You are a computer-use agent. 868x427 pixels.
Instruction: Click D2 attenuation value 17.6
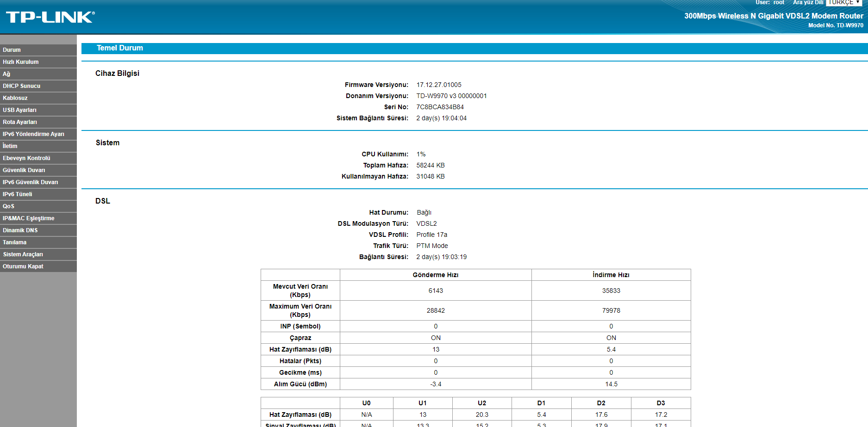[601, 415]
